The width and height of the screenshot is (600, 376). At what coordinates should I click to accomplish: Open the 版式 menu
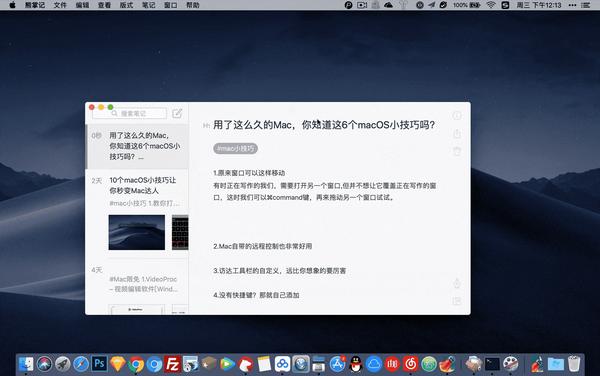pyautogui.click(x=126, y=5)
